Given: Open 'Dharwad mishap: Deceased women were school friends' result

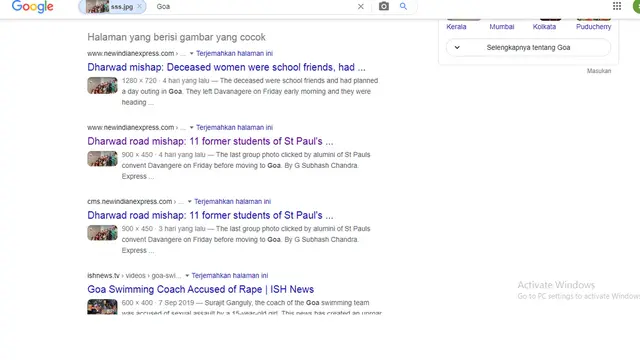Looking at the screenshot, I should 226,67.
